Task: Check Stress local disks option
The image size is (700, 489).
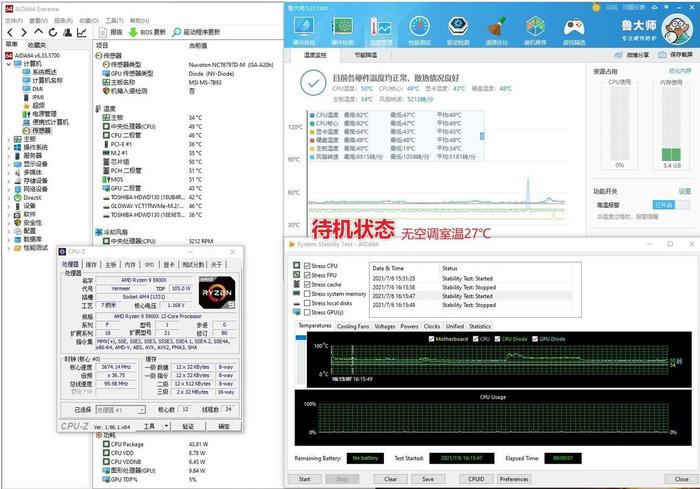Action: [x=307, y=303]
